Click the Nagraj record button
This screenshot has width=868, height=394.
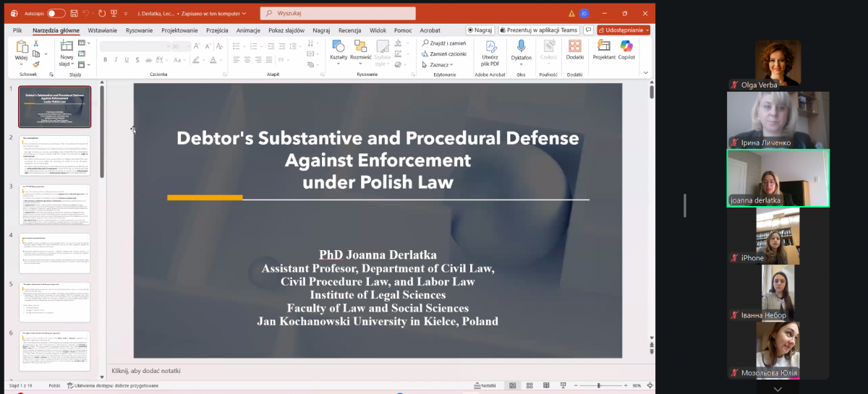point(480,30)
